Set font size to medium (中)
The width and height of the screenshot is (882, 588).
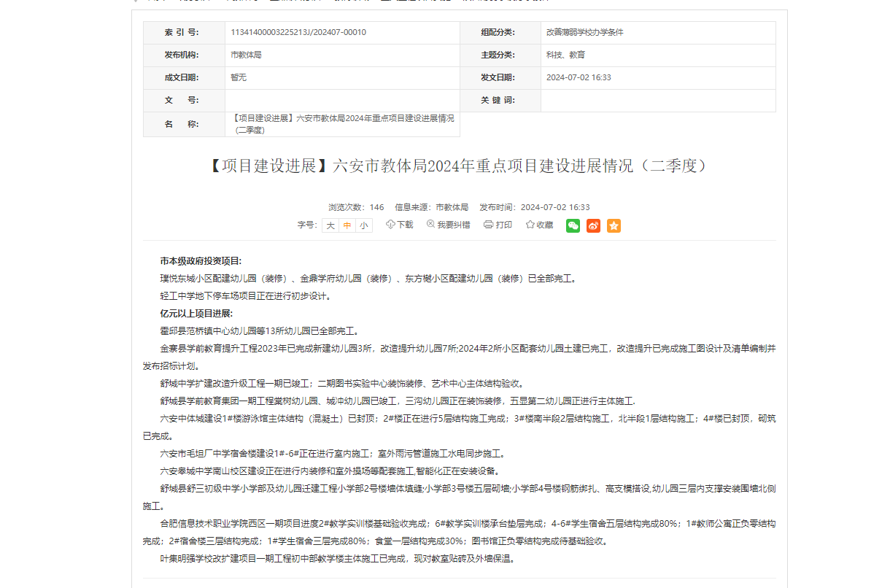[x=347, y=225]
